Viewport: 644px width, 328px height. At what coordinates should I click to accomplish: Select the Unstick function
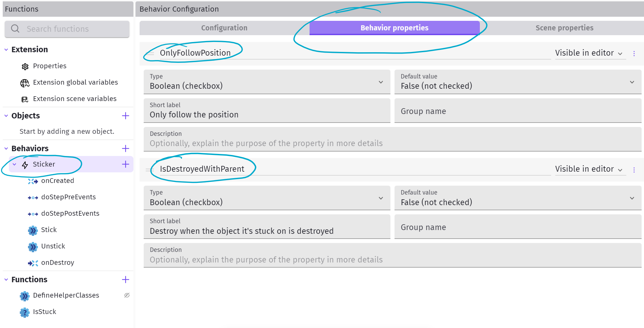[53, 246]
